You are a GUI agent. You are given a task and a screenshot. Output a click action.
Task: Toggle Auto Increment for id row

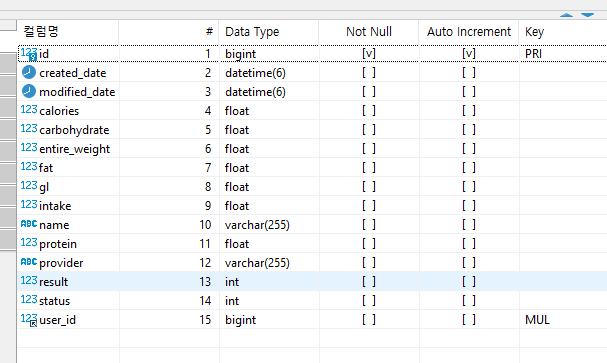[x=469, y=53]
